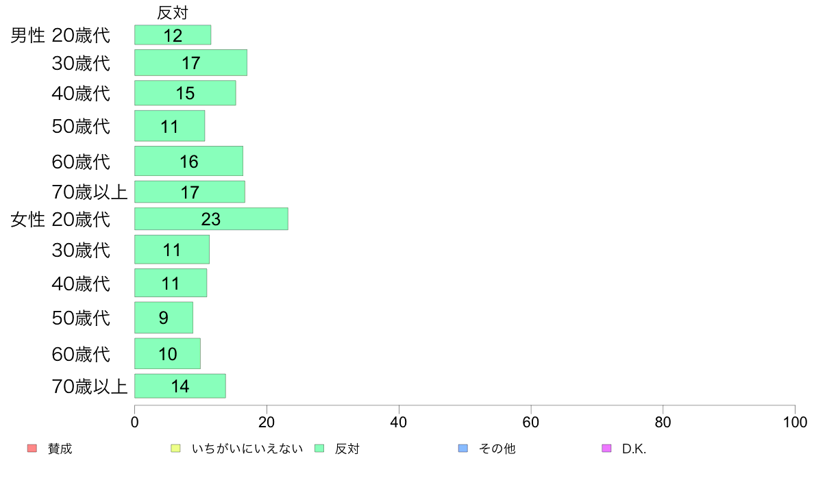This screenshot has height=504, width=814.
Task: Click the 女性 60歳代 bar showing 10
Action: point(168,353)
